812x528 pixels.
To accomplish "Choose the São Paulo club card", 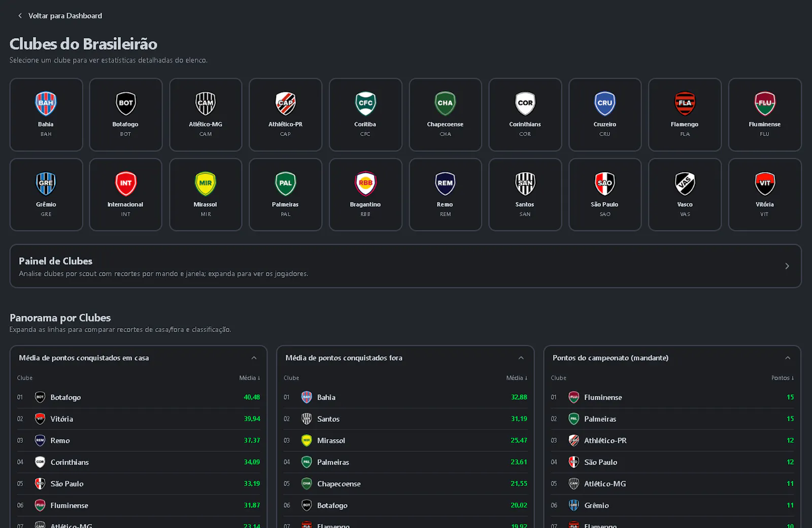I will coord(605,195).
